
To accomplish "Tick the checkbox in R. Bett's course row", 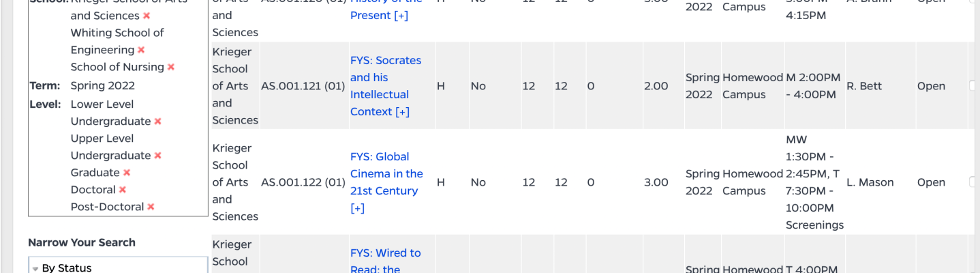I will point(973,86).
